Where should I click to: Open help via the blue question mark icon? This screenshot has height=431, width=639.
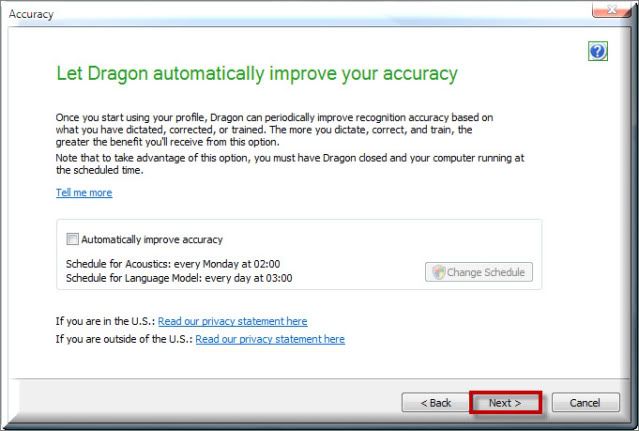[598, 51]
